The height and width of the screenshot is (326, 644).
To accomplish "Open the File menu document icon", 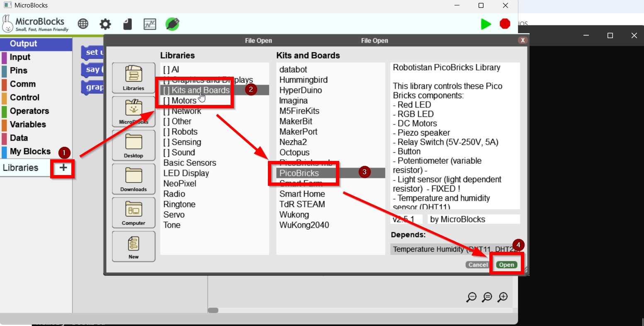I will [127, 24].
